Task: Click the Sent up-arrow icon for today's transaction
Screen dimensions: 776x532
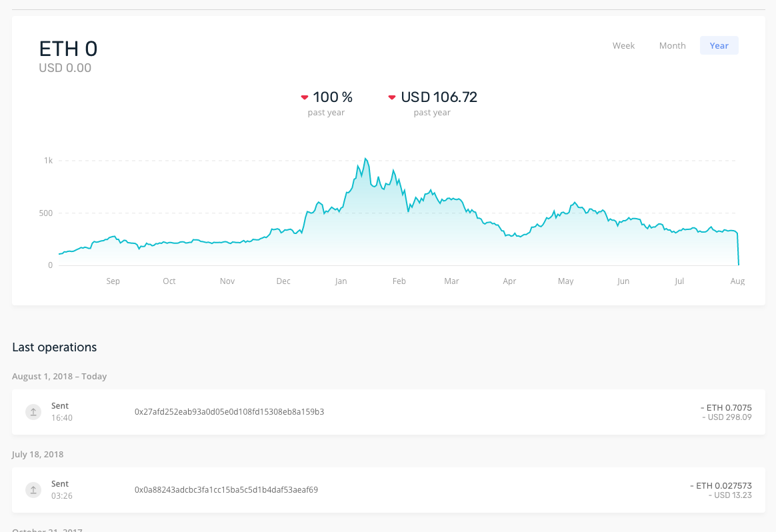Action: pos(33,411)
